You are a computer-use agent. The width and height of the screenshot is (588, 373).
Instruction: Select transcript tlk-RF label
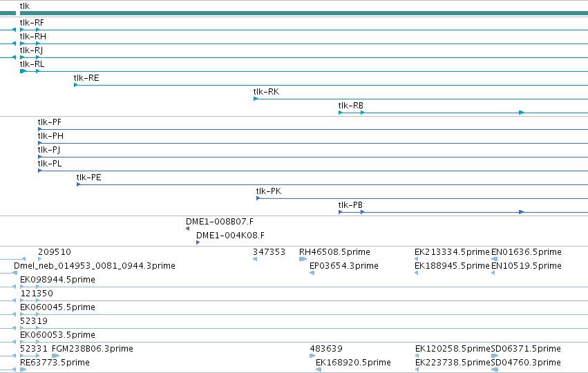point(32,23)
